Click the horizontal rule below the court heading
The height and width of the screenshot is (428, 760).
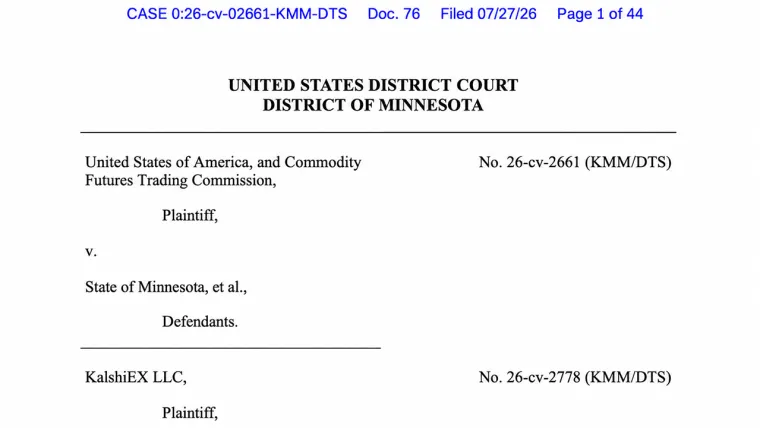coord(378,132)
